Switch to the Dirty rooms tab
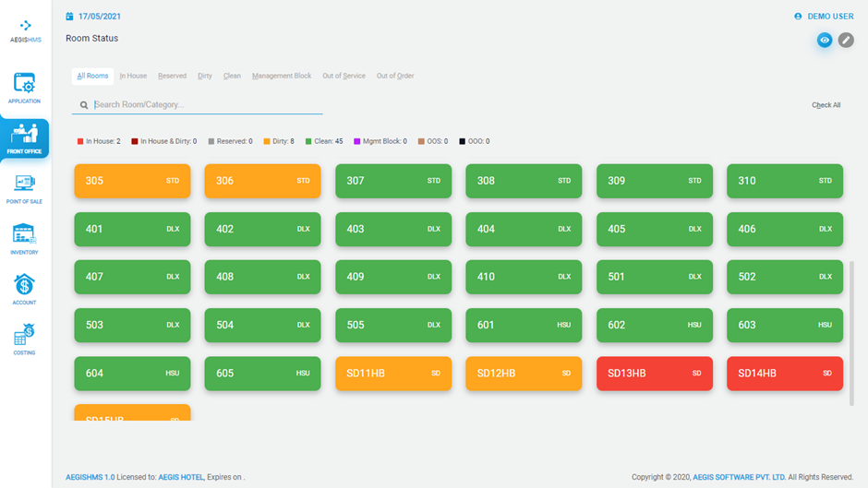Image resolution: width=868 pixels, height=488 pixels. click(x=205, y=76)
